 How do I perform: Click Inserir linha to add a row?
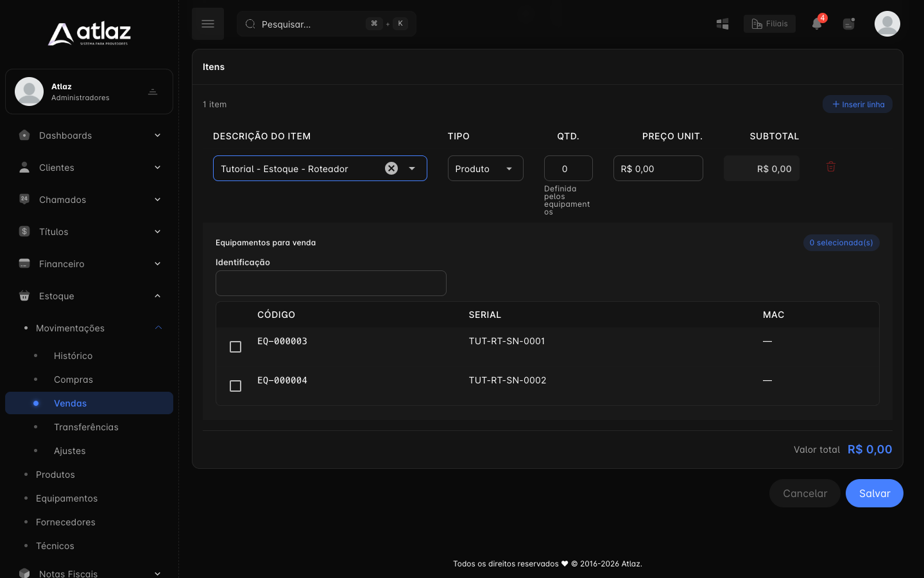pos(858,104)
